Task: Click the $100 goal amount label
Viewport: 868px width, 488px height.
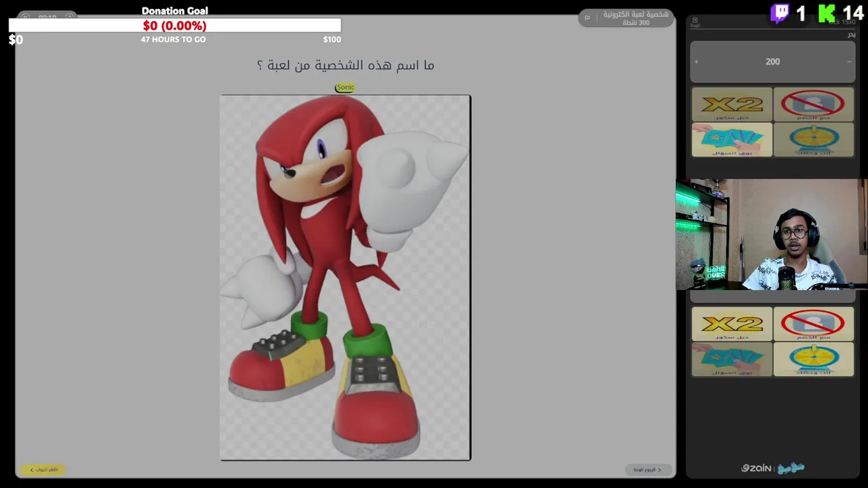Action: pos(332,39)
